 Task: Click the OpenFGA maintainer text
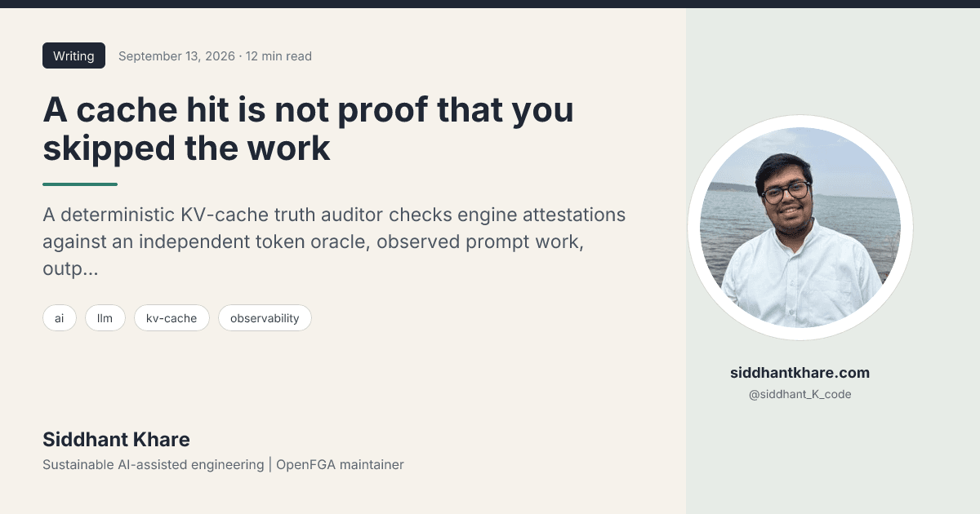click(340, 465)
